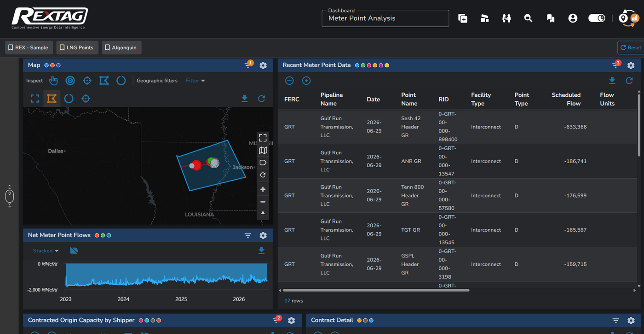Click the hand pointer inspect tool
Image resolution: width=644 pixels, height=334 pixels.
[x=53, y=81]
